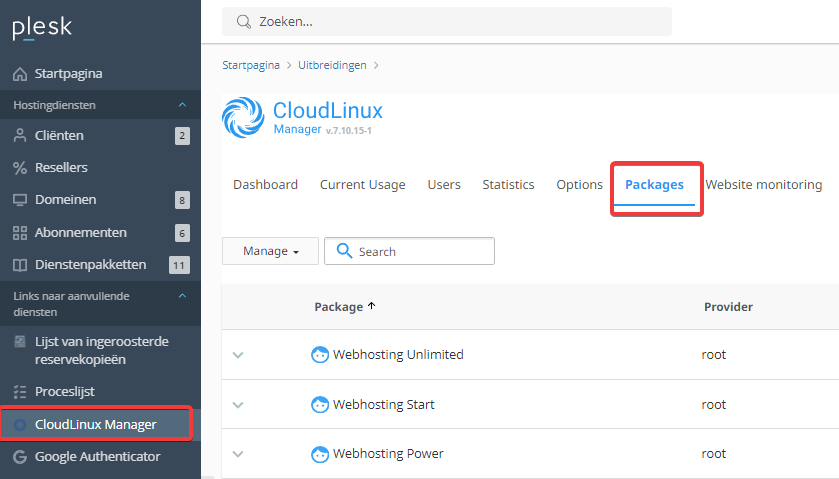This screenshot has height=479, width=839.
Task: Expand the Webhosting Start row chevron
Action: tap(238, 405)
